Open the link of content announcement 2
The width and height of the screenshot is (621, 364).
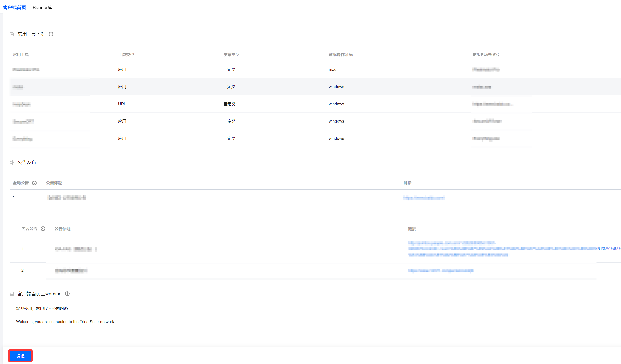click(441, 270)
